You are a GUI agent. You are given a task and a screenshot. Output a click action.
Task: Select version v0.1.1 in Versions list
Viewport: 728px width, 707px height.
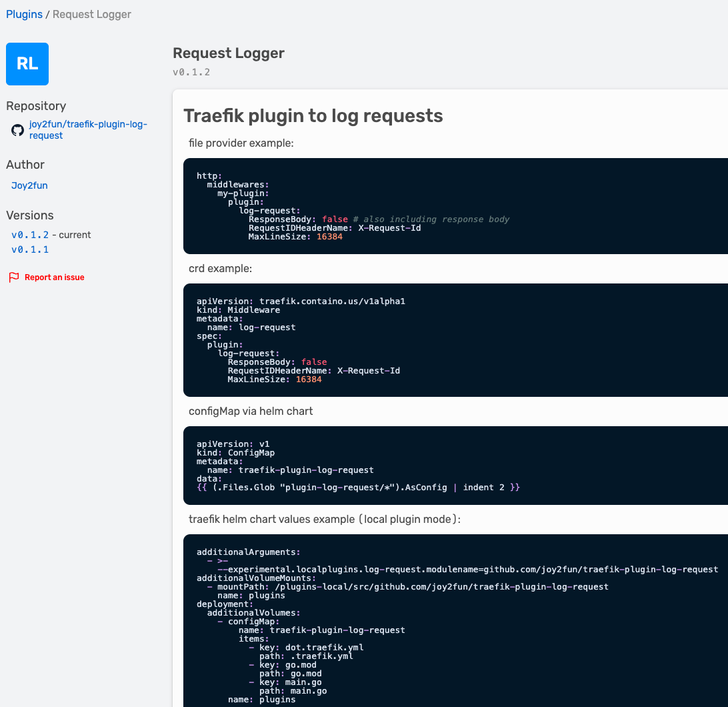click(30, 250)
